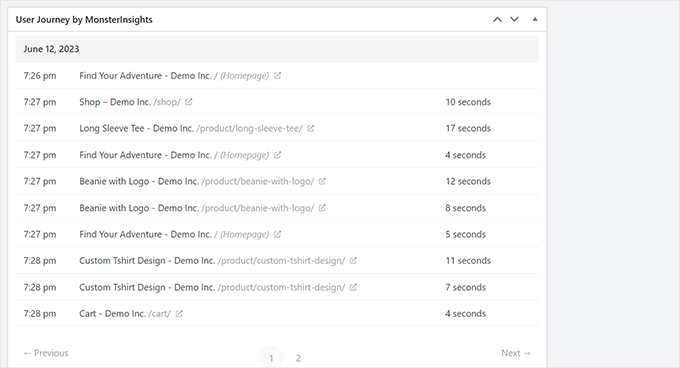Screen dimensions: 680x368
Task: Open external link icon next to /product/long-sleeve-tee/
Action: tap(311, 128)
